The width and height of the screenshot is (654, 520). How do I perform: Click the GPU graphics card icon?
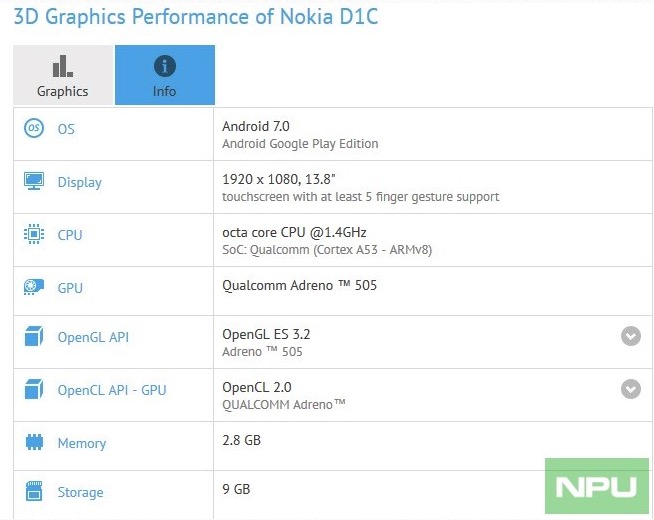pos(34,288)
